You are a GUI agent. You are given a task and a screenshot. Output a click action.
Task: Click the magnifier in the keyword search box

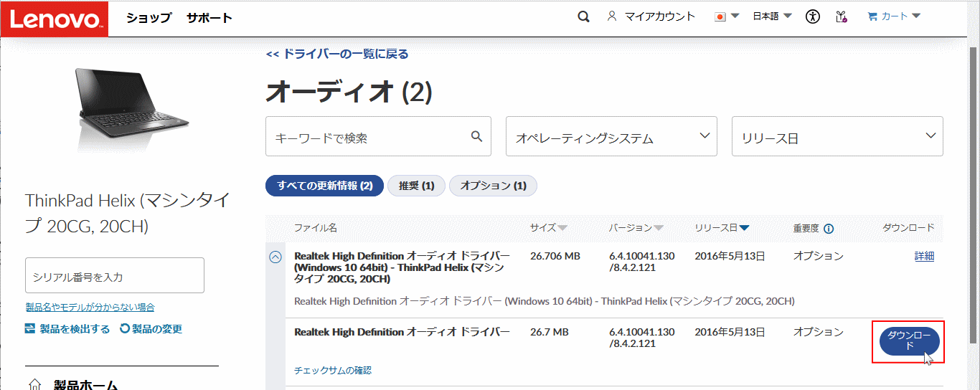tap(477, 136)
